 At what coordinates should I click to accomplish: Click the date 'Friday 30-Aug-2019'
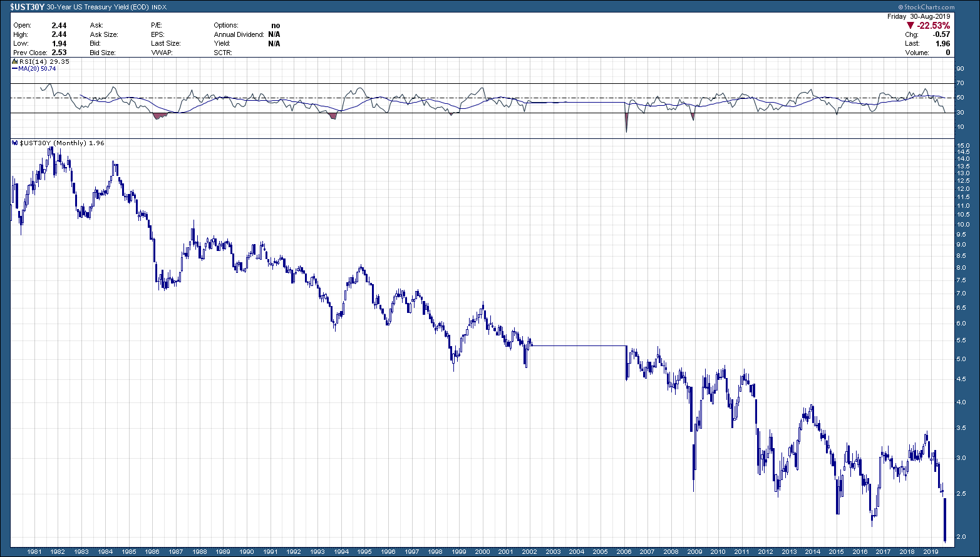(919, 16)
